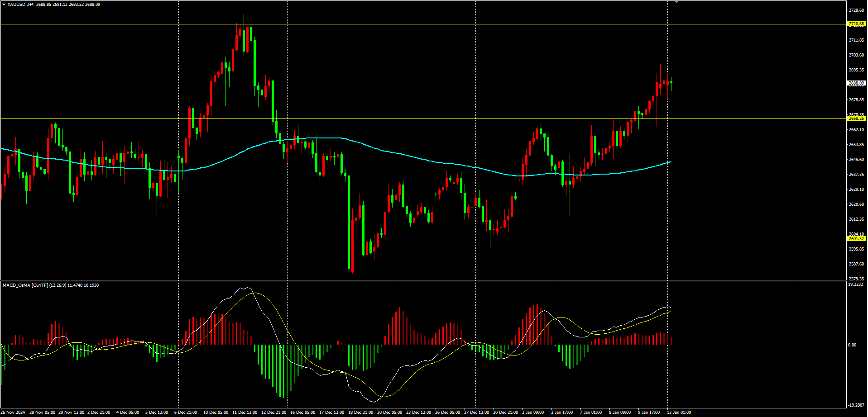The height and width of the screenshot is (417, 868).
Task: Click the 2595.85 price scale value
Action: pyautogui.click(x=856, y=249)
